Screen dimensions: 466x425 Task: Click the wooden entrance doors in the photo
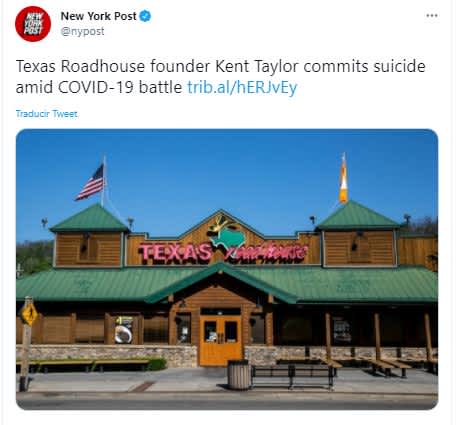(220, 340)
